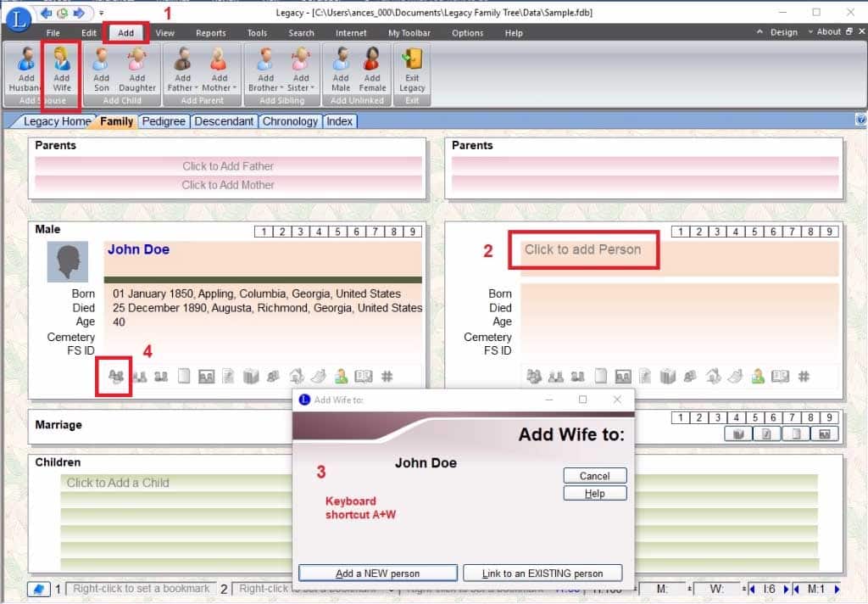
Task: Click the blank notes page icon under John Doe
Action: click(184, 377)
